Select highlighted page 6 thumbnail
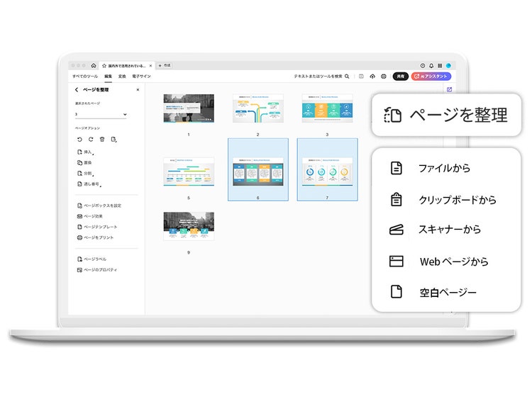Viewport: 532px width, 399px height. pyautogui.click(x=258, y=169)
